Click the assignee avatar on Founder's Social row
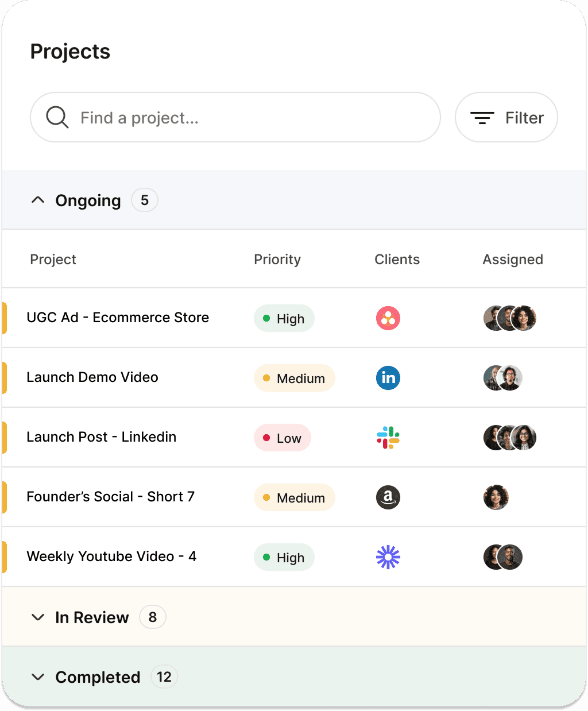The height and width of the screenshot is (711, 588). click(496, 497)
